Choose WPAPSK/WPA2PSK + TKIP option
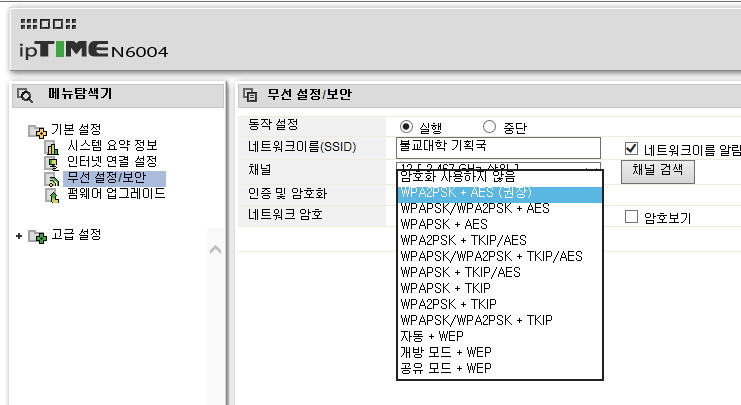 500,320
